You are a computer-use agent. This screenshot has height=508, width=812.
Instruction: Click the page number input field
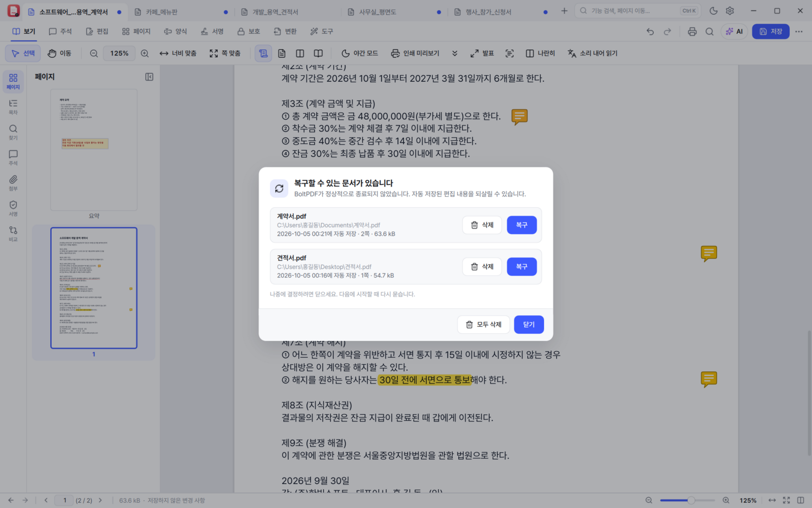click(64, 500)
